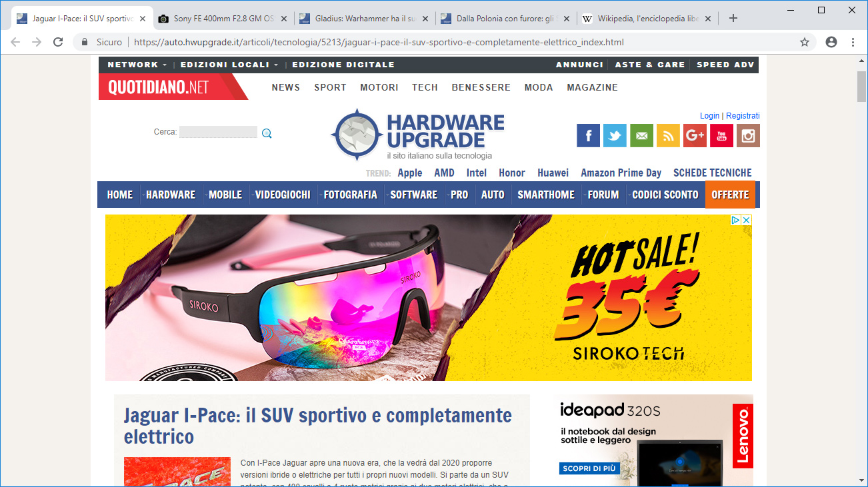Click the EDIZIONE DIGITALE link

(343, 65)
